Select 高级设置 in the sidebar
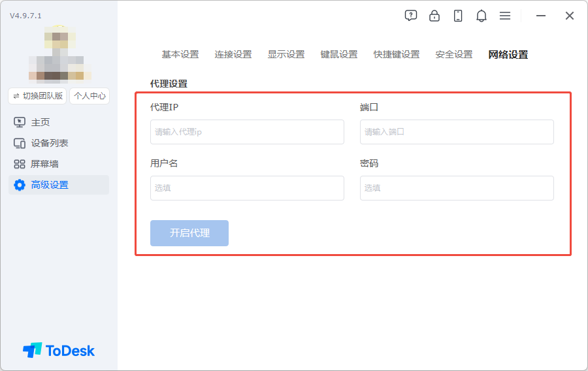Screen dimensions: 588x371 pyautogui.click(x=59, y=185)
